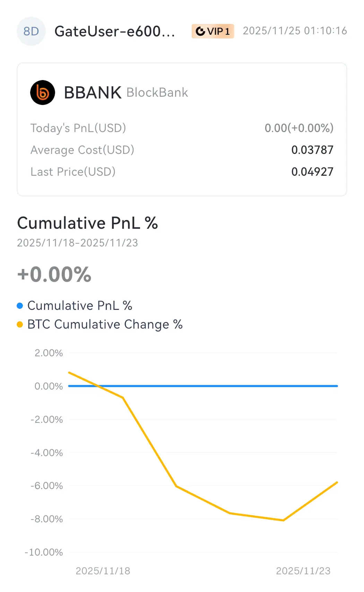The width and height of the screenshot is (364, 592).
Task: Click the 8D user avatar circle
Action: [x=31, y=31]
